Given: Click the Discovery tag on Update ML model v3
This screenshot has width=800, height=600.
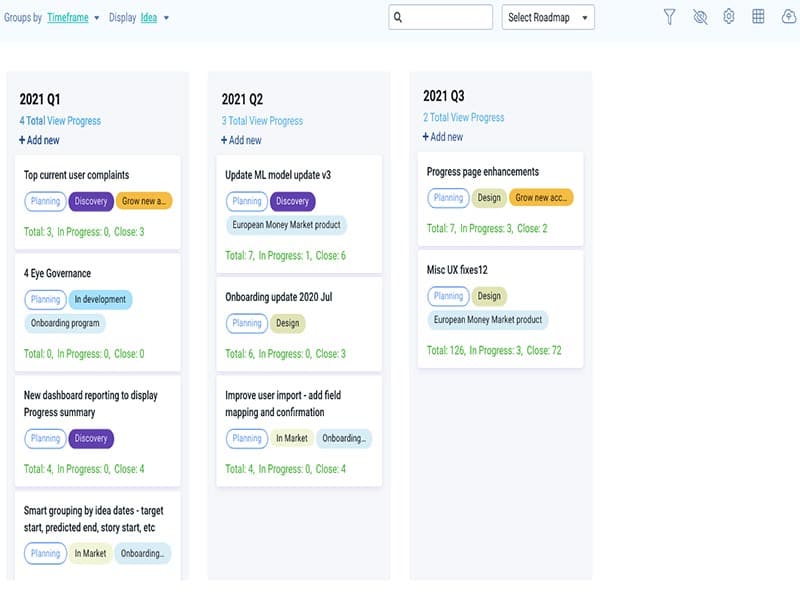Looking at the screenshot, I should [292, 201].
